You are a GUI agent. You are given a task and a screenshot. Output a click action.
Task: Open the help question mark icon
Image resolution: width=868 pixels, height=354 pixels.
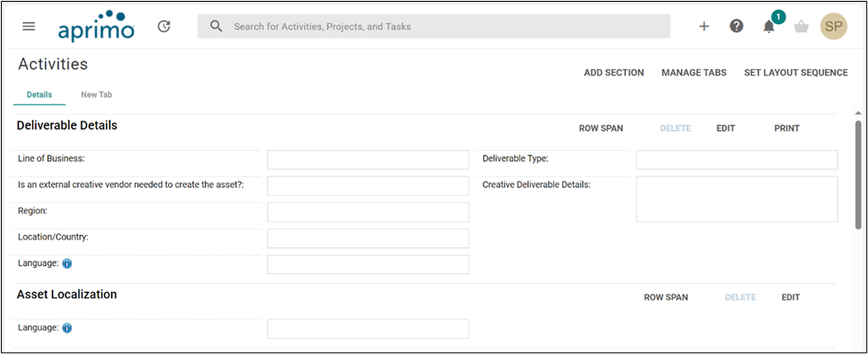(736, 26)
